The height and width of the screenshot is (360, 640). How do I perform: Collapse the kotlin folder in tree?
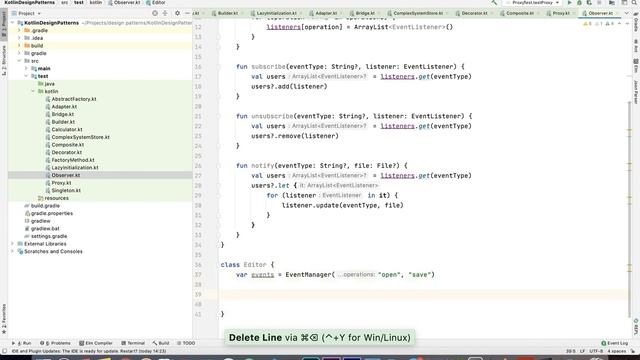pos(33,91)
